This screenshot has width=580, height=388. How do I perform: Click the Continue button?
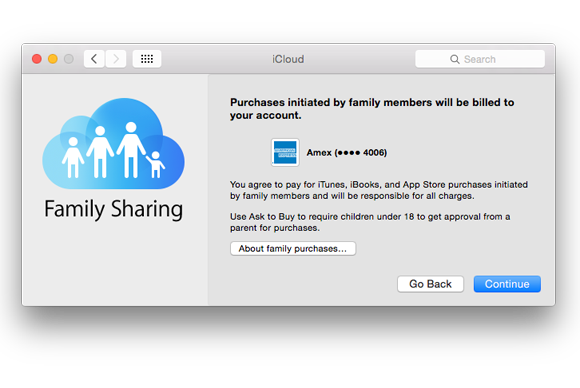tap(507, 284)
